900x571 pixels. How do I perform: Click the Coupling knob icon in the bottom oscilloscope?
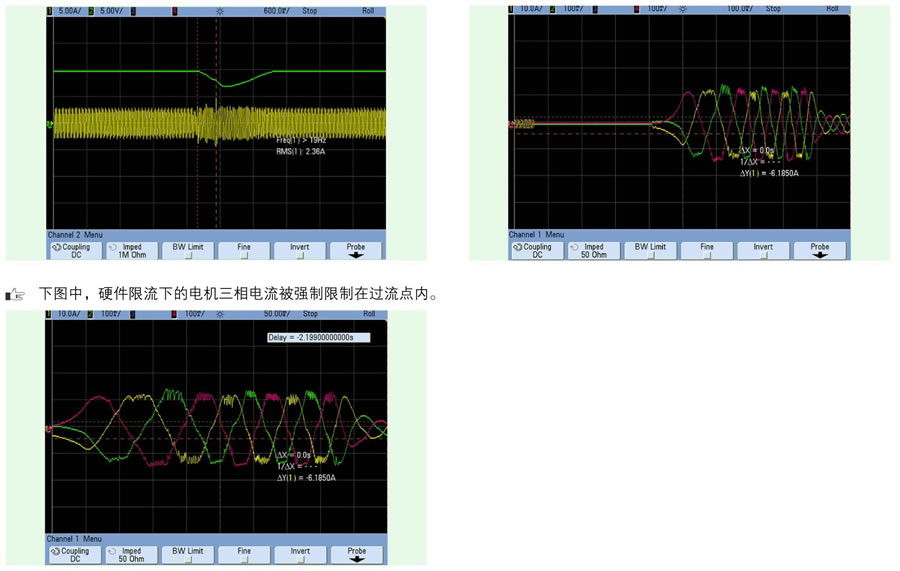[56, 551]
